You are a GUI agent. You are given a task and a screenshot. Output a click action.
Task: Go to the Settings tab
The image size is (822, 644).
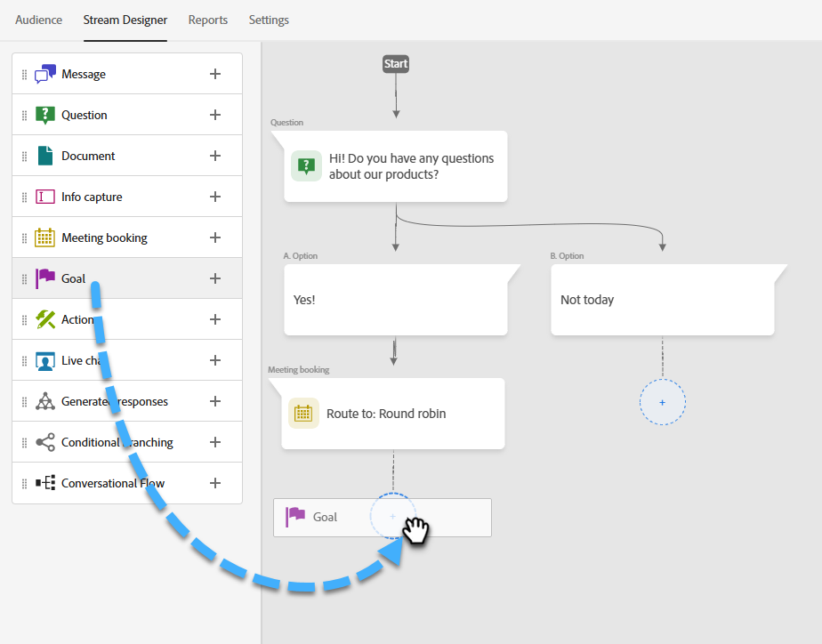coord(269,20)
